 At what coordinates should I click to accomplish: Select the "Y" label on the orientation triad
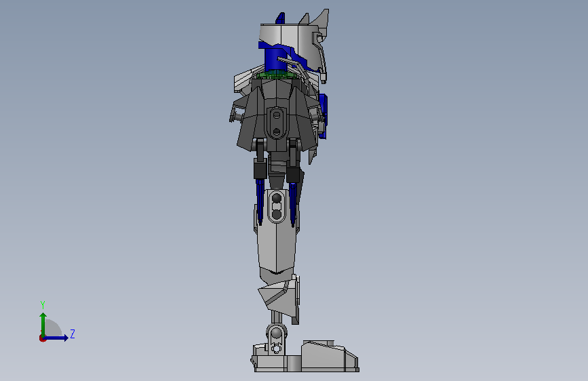click(x=43, y=304)
